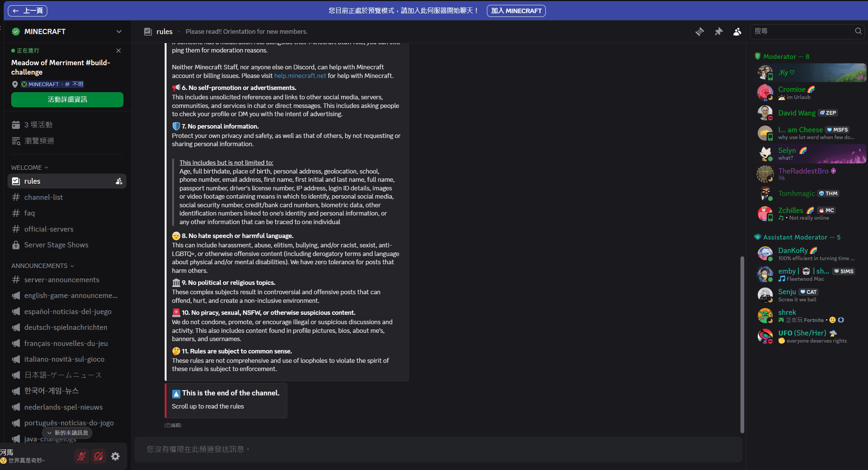Open the español-noticias-del-juego channel
The image size is (868, 470).
[67, 311]
